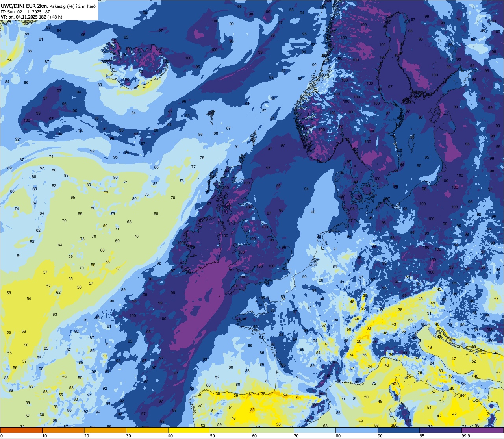Image resolution: width=504 pixels, height=439 pixels.
Task: Pick the pale green 60–70 legend swatch
Action: coord(273,430)
